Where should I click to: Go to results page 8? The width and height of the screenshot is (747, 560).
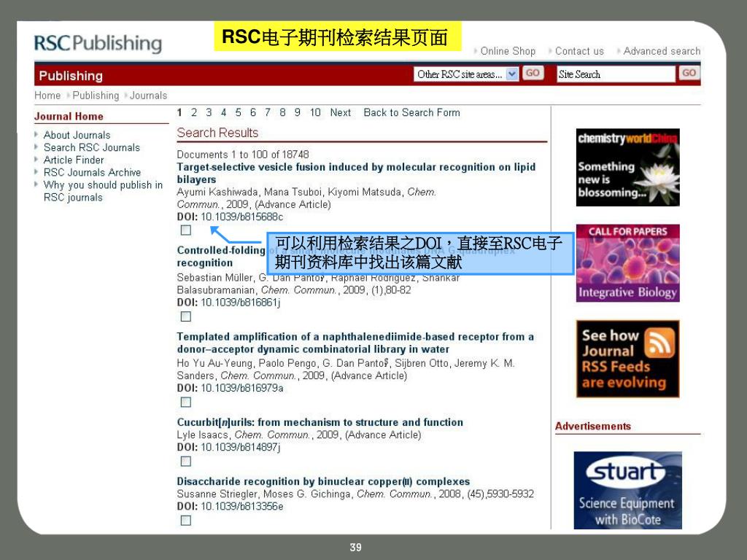[x=282, y=112]
